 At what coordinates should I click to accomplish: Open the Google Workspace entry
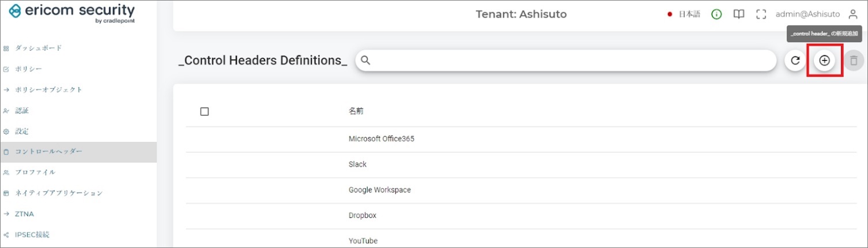(x=379, y=190)
